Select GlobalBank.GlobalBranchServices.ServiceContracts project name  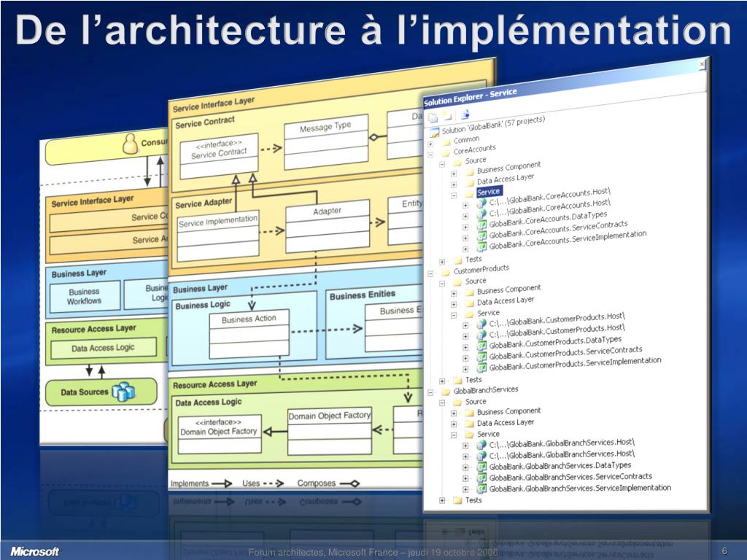point(570,477)
